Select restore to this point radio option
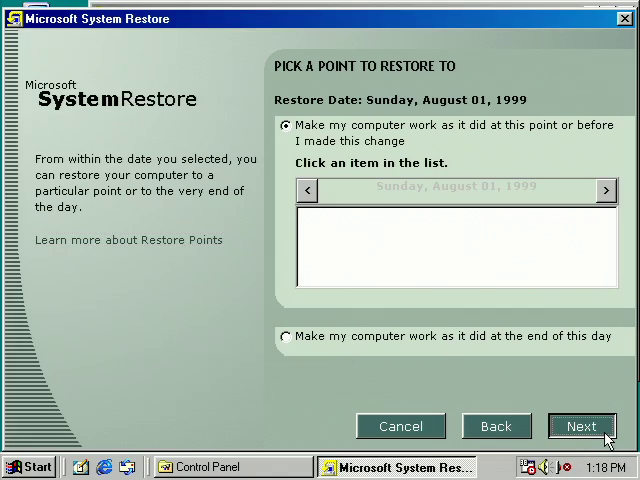This screenshot has width=640, height=480. 286,126
